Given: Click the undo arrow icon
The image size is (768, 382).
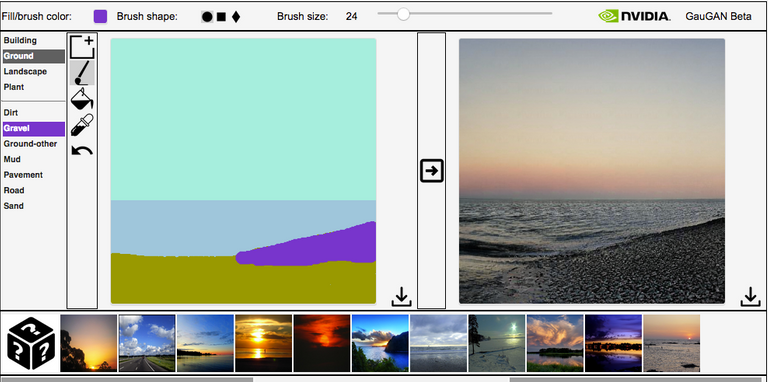Looking at the screenshot, I should click(x=82, y=150).
